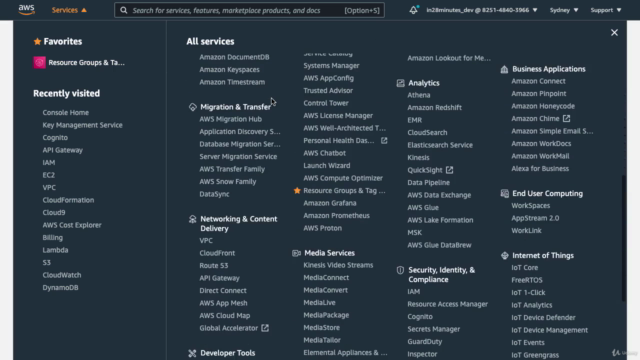Open Console Home from recently visited
The height and width of the screenshot is (360, 640).
point(66,112)
